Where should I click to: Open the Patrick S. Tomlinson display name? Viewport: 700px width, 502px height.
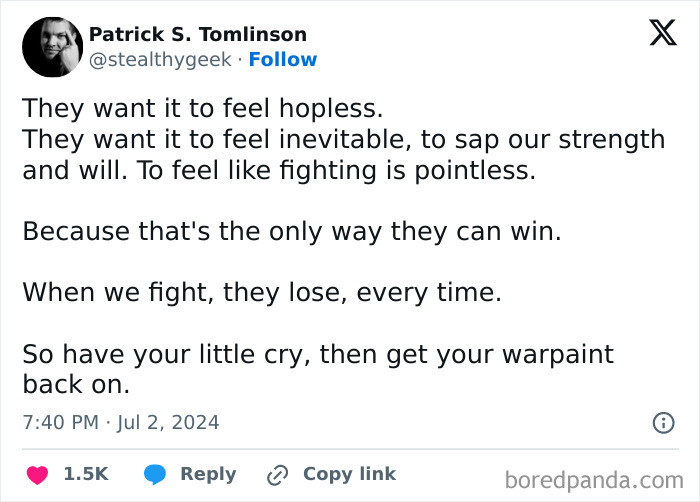[198, 34]
